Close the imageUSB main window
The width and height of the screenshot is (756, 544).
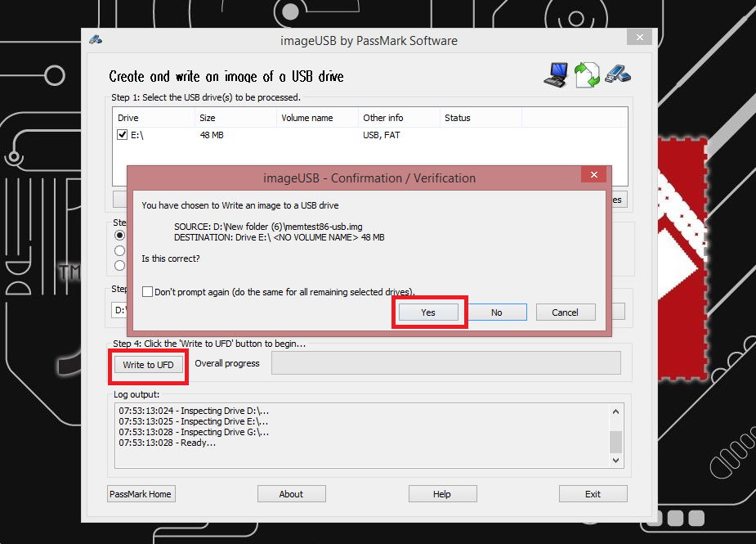(x=639, y=37)
